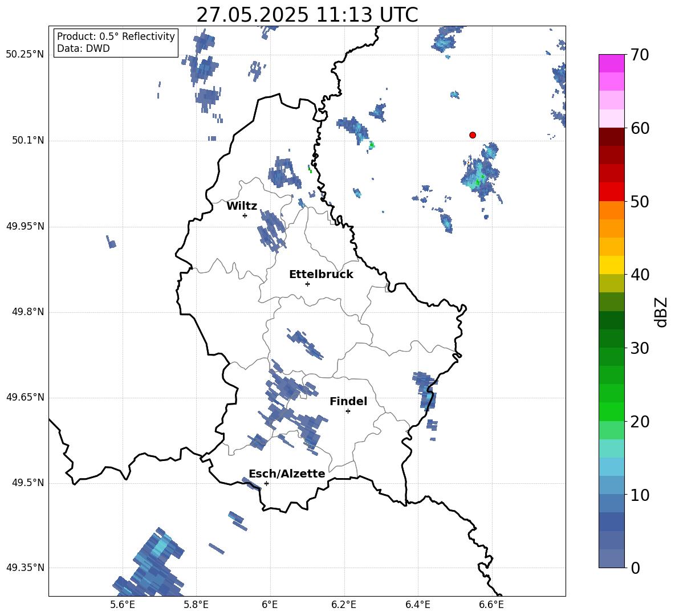
Task: Click the 6.4°E longitude label
Action: click(x=417, y=605)
